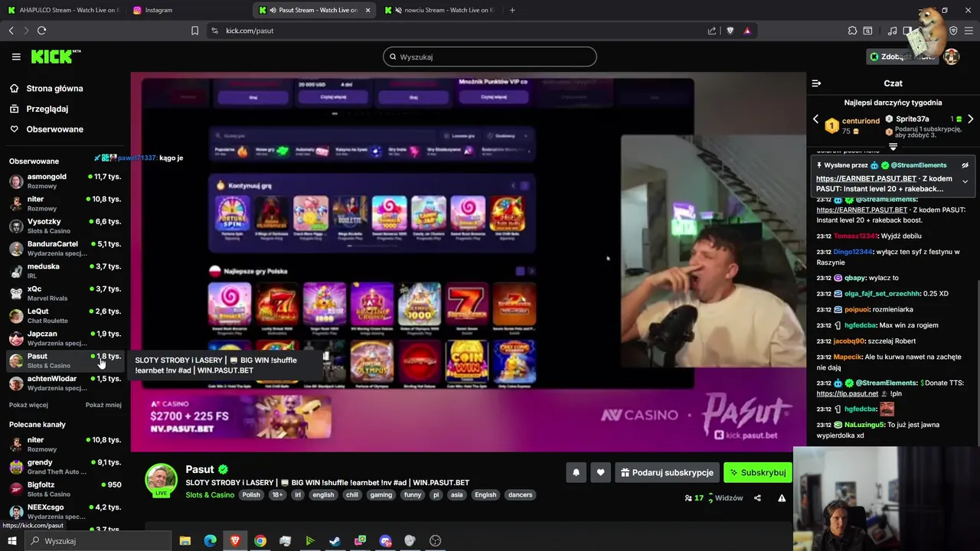The width and height of the screenshot is (980, 551).
Task: Switch to the AHAPULCO Stream tab
Action: [x=63, y=10]
